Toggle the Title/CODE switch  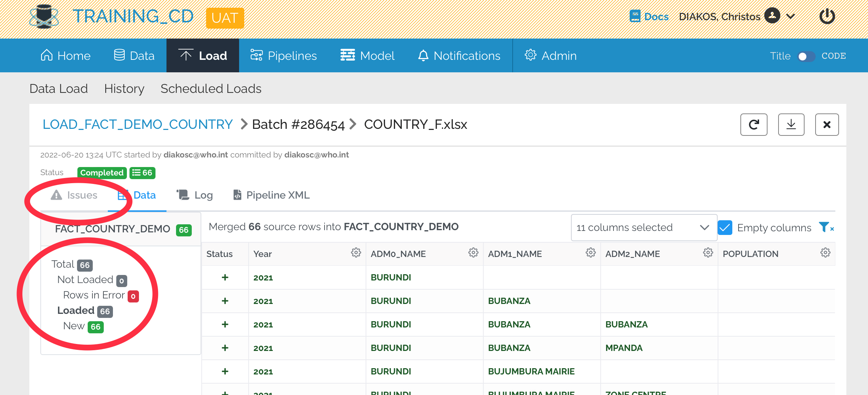coord(806,56)
